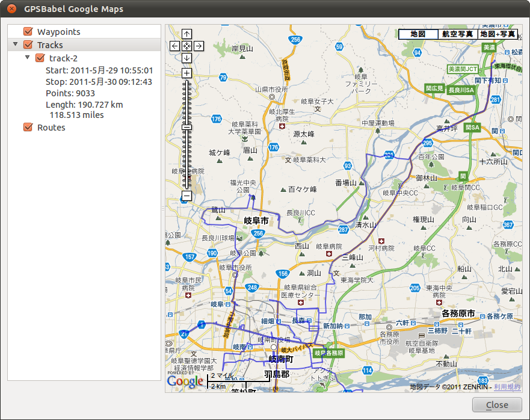Switch to 地図 map view
Viewport: 530px width, 420px height.
418,34
